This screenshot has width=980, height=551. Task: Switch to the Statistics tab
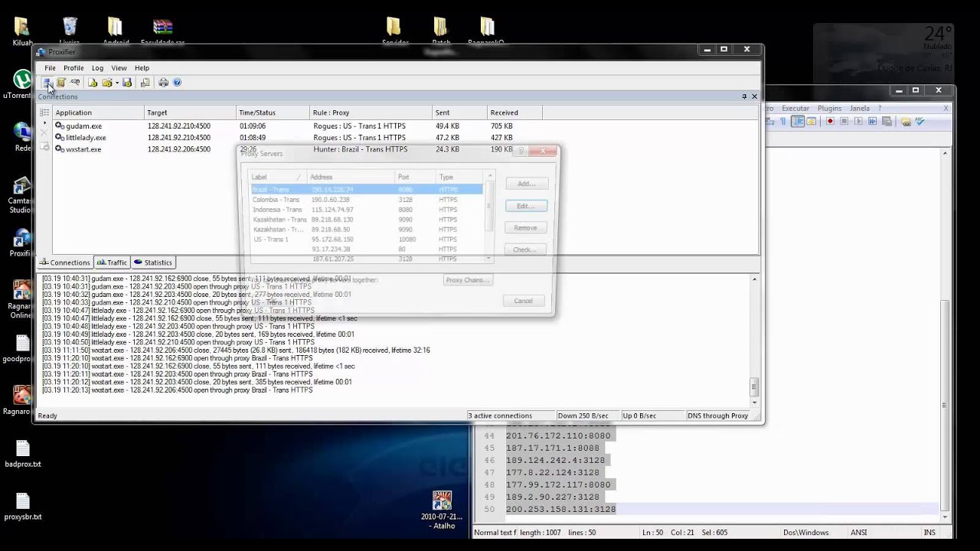[x=153, y=262]
